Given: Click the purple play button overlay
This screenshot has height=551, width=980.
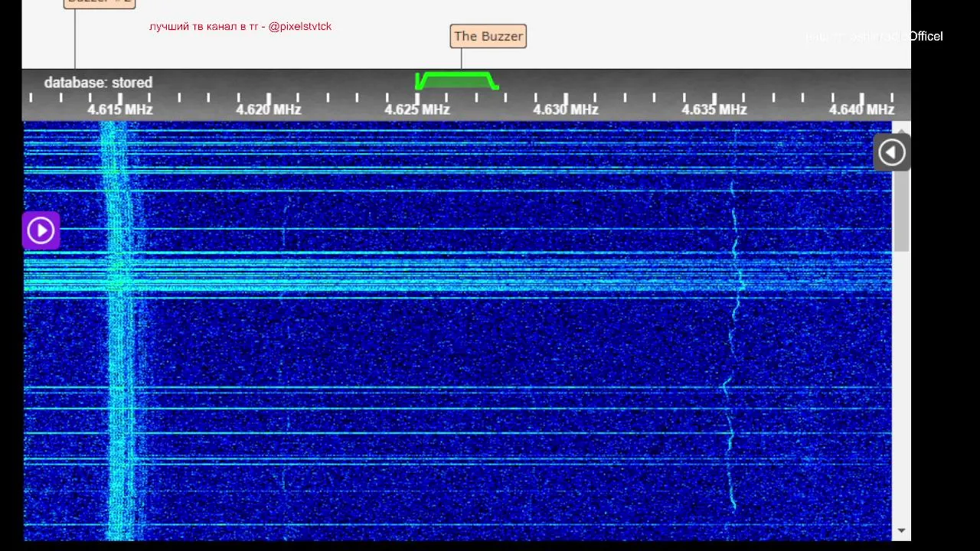Looking at the screenshot, I should (x=41, y=230).
